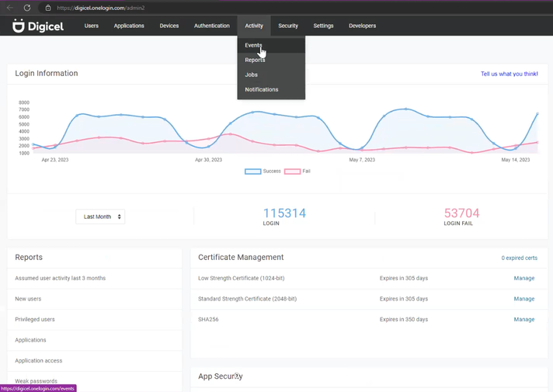Toggle the Fail legend swatch in chart

(292, 172)
